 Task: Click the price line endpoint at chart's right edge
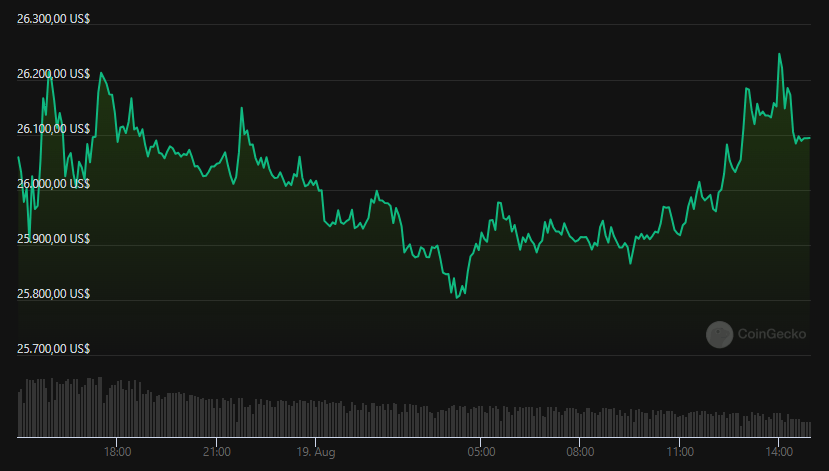click(x=809, y=138)
